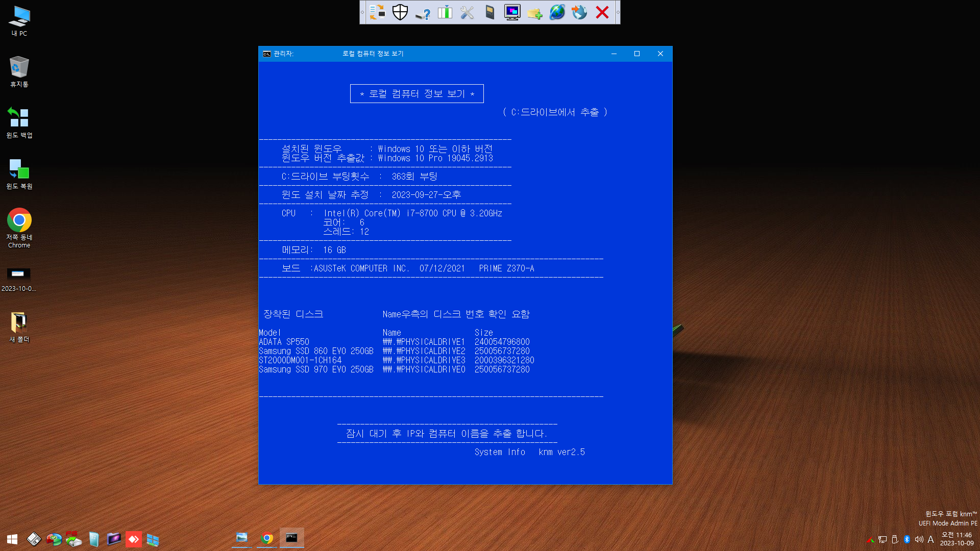This screenshot has height=551, width=980.
Task: Open the 새 폴더 folder on desktop
Action: (19, 327)
